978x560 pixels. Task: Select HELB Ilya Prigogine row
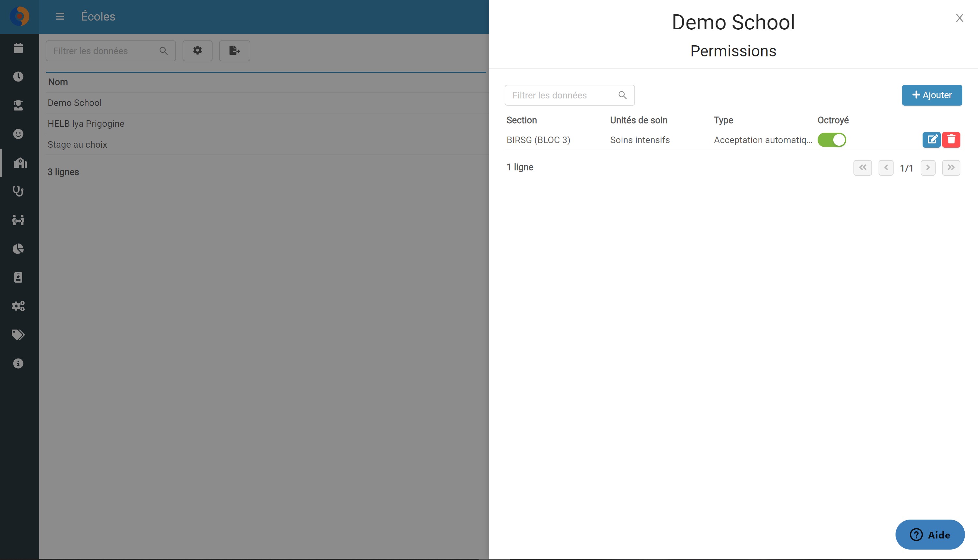point(267,124)
